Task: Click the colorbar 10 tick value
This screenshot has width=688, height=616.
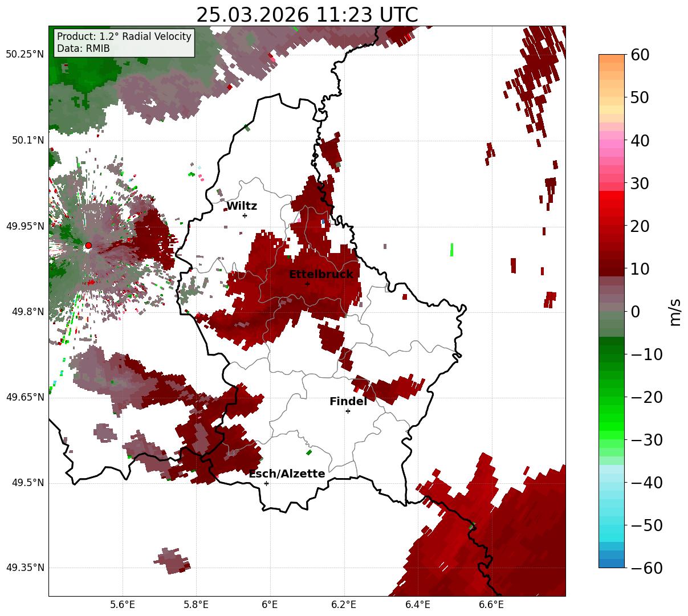Action: pyautogui.click(x=639, y=268)
